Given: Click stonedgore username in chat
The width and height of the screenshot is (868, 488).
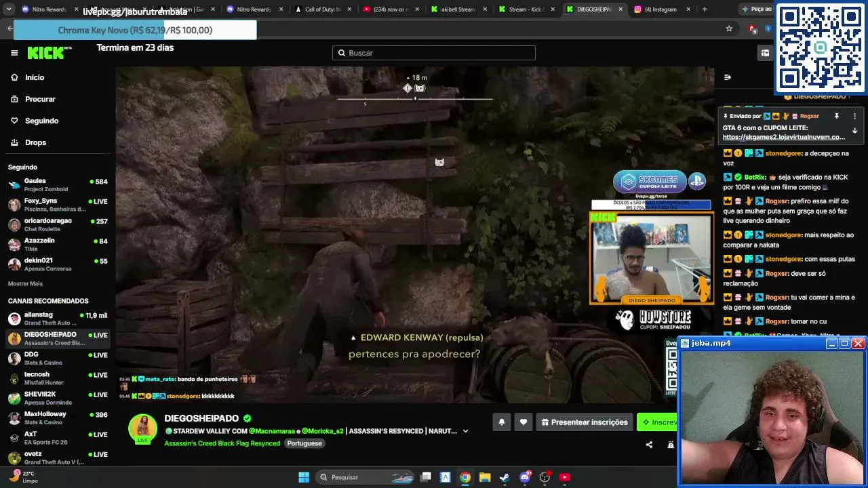Looking at the screenshot, I should tap(785, 154).
